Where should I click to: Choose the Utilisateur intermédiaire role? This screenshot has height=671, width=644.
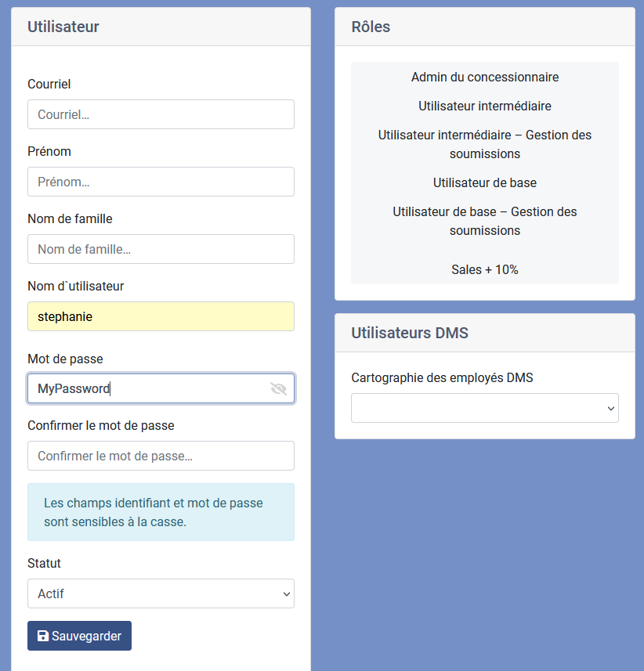(x=485, y=106)
